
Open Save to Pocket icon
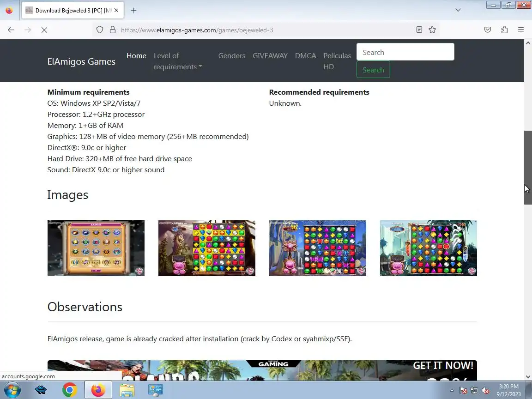[488, 30]
